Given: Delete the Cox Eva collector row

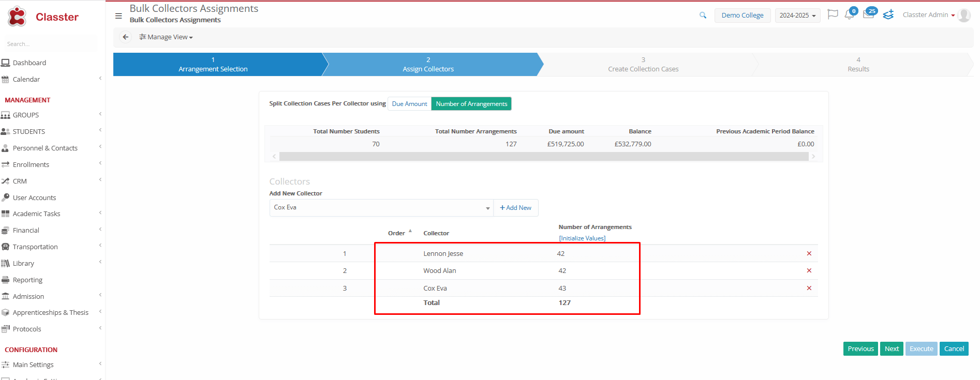Looking at the screenshot, I should click(809, 288).
